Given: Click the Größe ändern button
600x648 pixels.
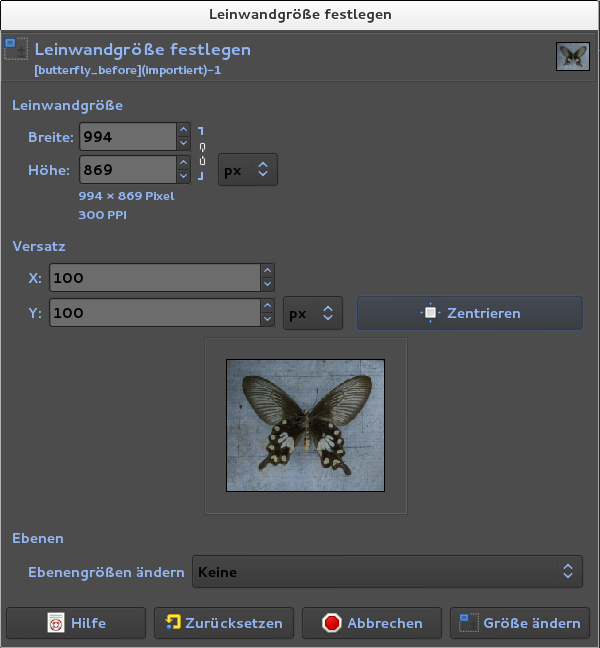Looking at the screenshot, I should pos(520,623).
